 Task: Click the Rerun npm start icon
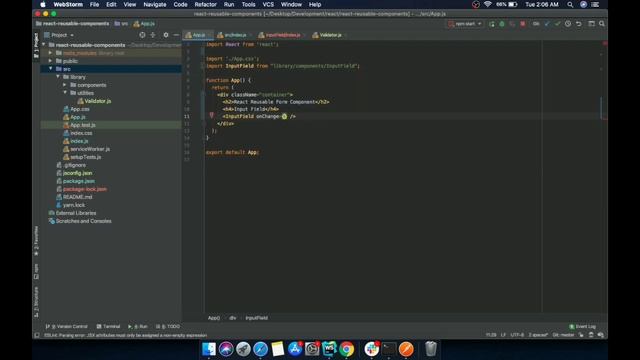click(x=491, y=24)
